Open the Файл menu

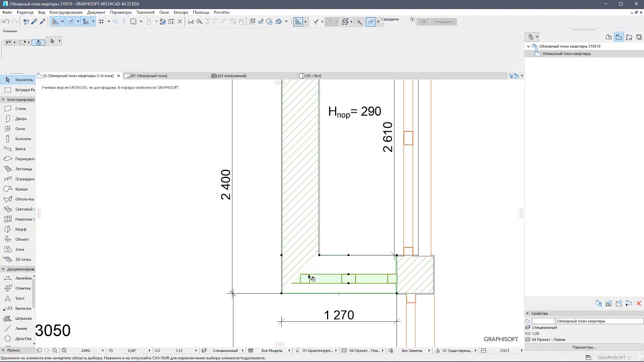point(7,12)
